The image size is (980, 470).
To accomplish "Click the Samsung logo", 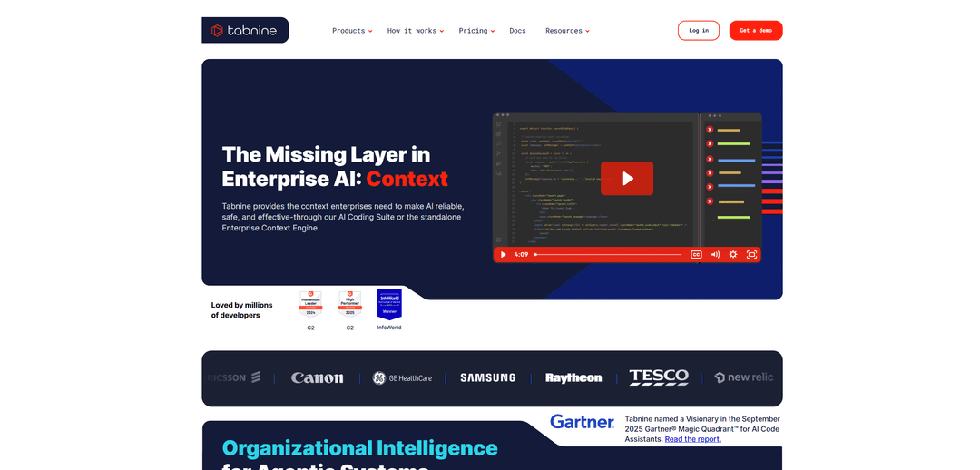I will pos(488,378).
